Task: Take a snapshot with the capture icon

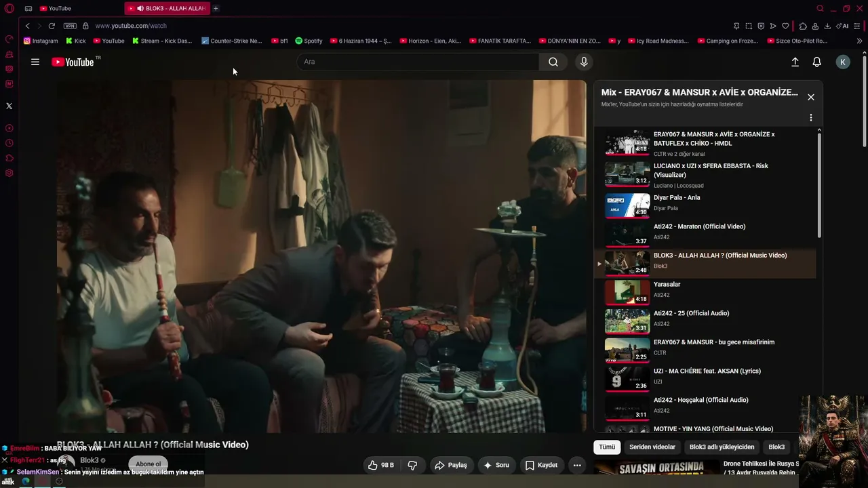Action: tap(749, 26)
